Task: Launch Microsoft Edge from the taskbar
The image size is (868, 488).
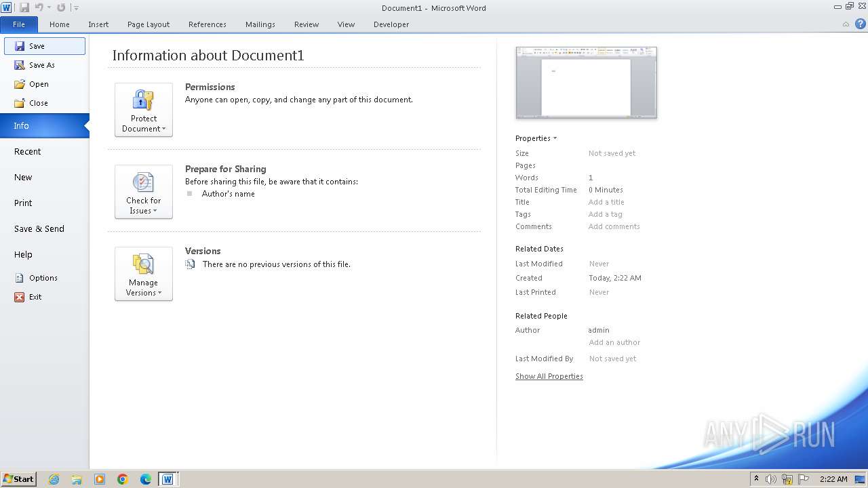Action: point(146,479)
